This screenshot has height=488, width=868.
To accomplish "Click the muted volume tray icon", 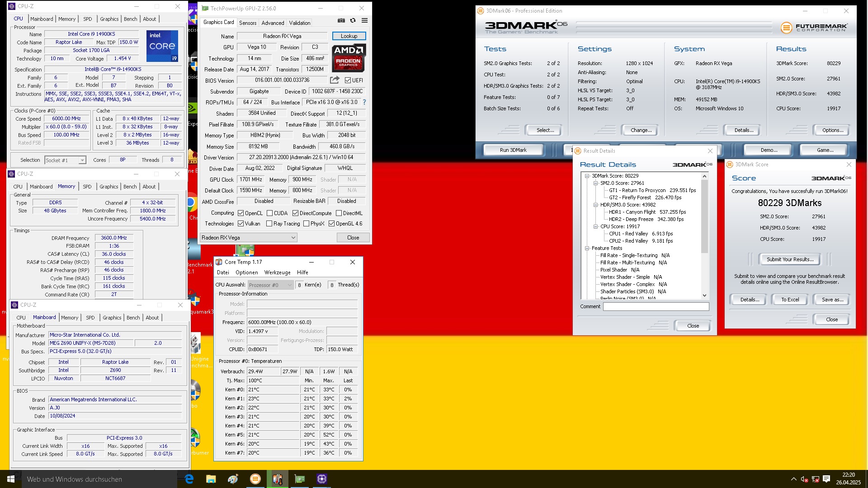I will [804, 479].
